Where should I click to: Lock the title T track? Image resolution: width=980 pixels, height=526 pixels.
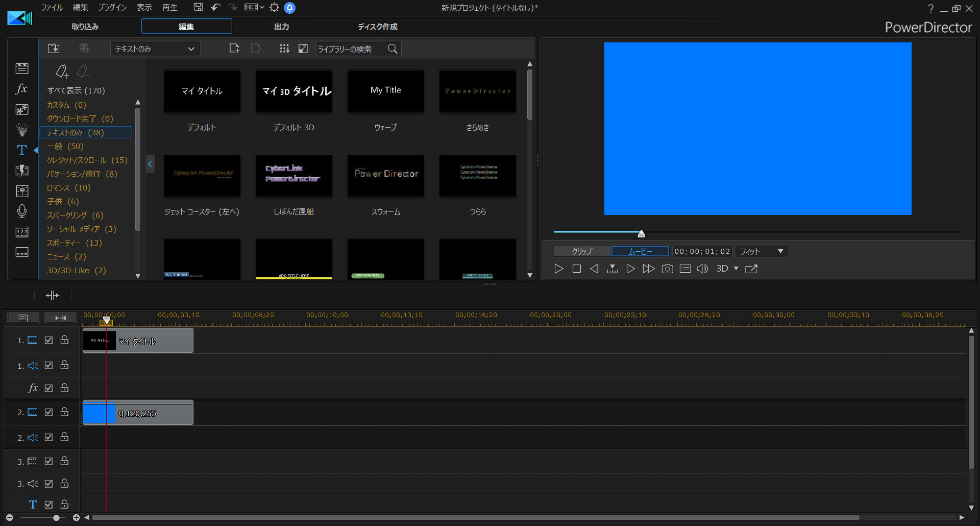[64, 504]
